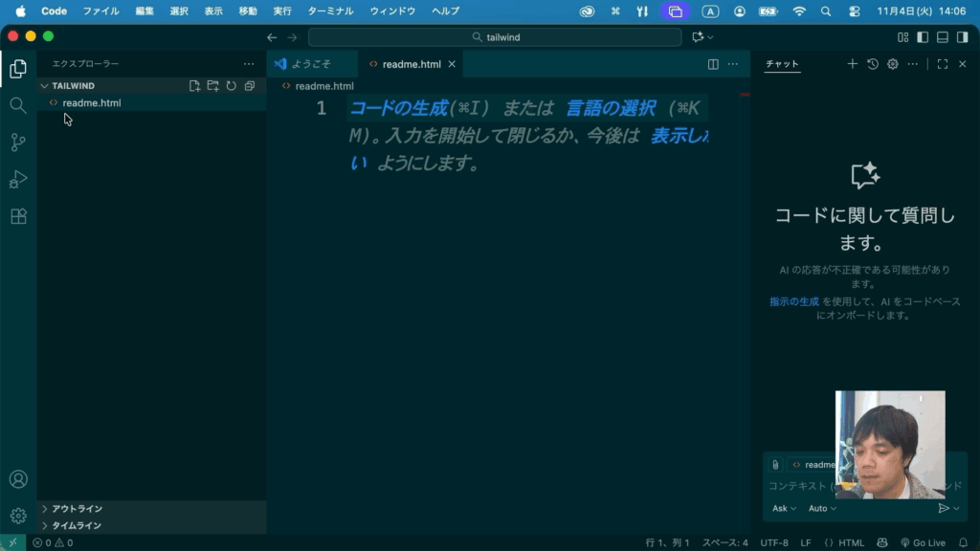Toggle secondary sidebar visibility
The height and width of the screenshot is (551, 980).
tap(961, 37)
